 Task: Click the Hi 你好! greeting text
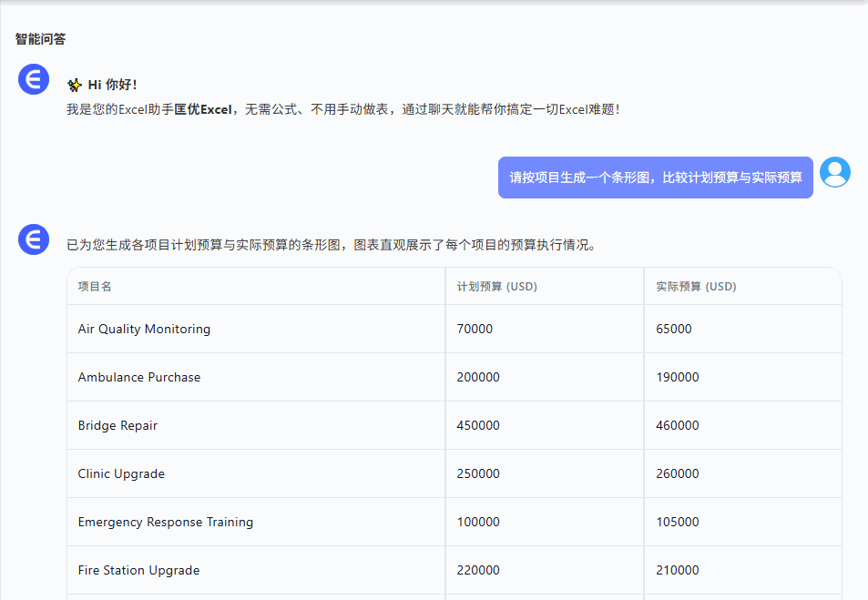[x=112, y=85]
